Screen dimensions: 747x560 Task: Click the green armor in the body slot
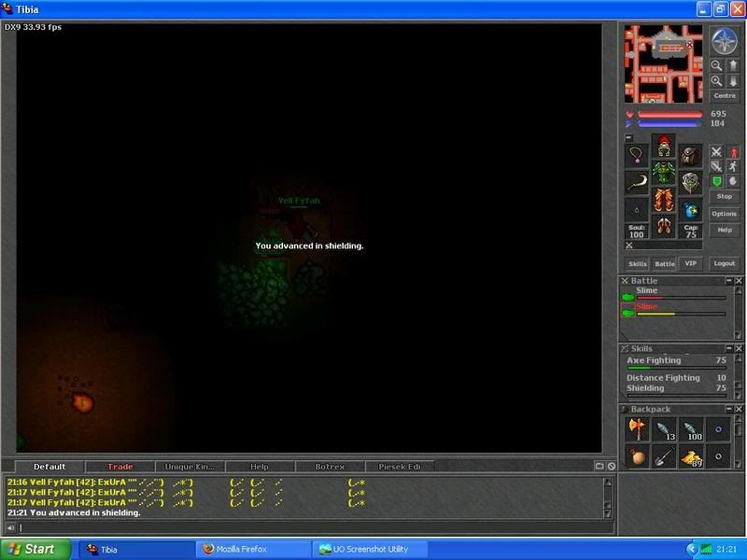point(664,173)
